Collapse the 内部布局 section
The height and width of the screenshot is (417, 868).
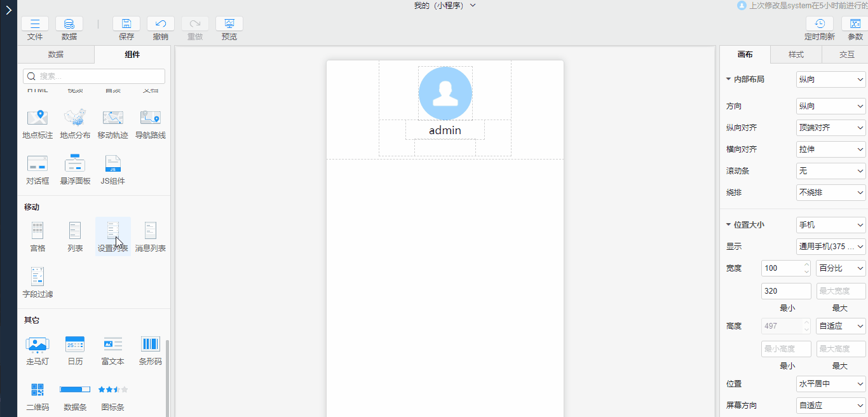click(x=728, y=79)
